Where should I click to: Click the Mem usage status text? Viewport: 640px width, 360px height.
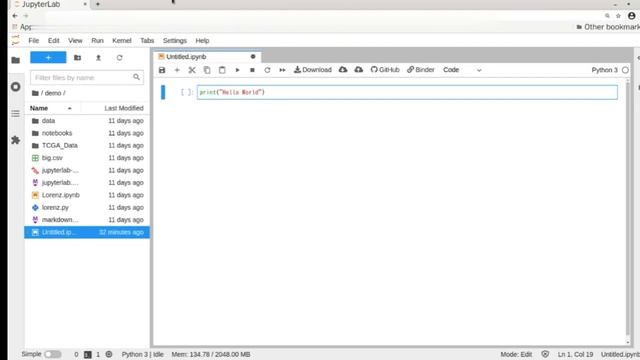click(211, 354)
